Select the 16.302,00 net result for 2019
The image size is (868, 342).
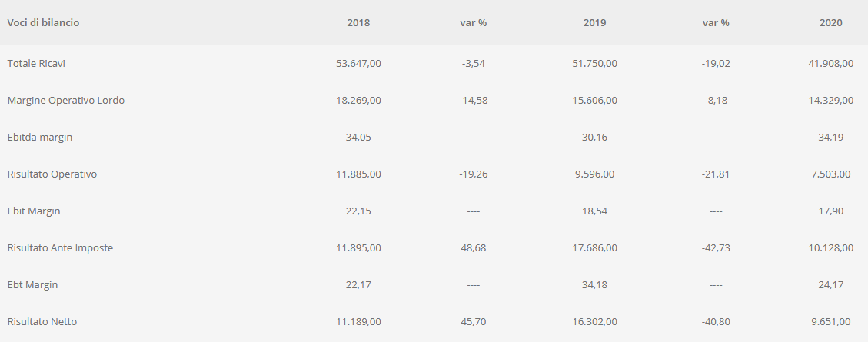pyautogui.click(x=594, y=321)
